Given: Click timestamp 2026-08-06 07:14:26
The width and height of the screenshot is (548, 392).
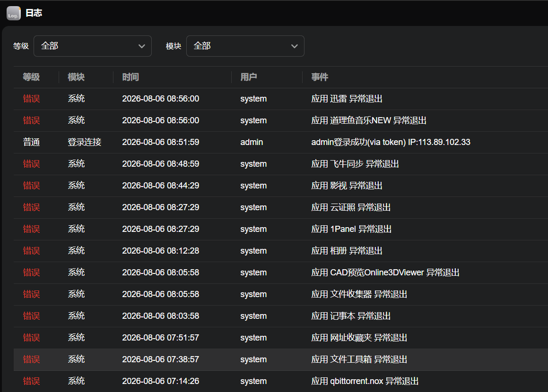Looking at the screenshot, I should (161, 381).
